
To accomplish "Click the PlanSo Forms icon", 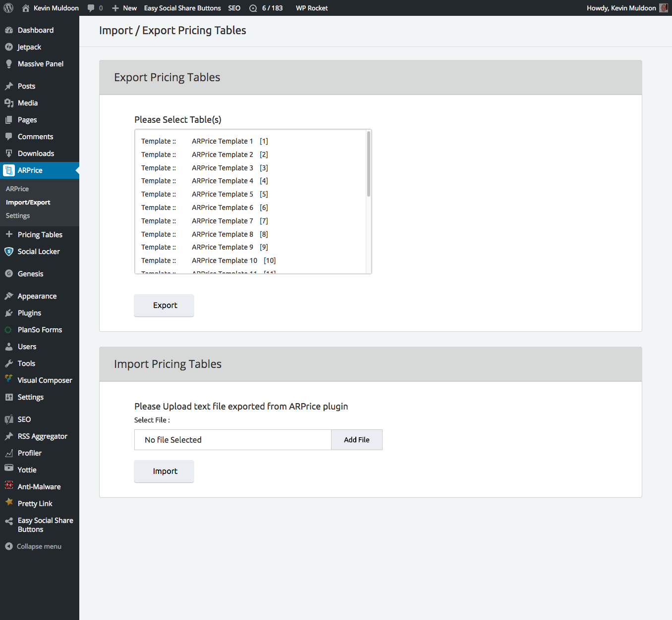I will click(x=9, y=330).
